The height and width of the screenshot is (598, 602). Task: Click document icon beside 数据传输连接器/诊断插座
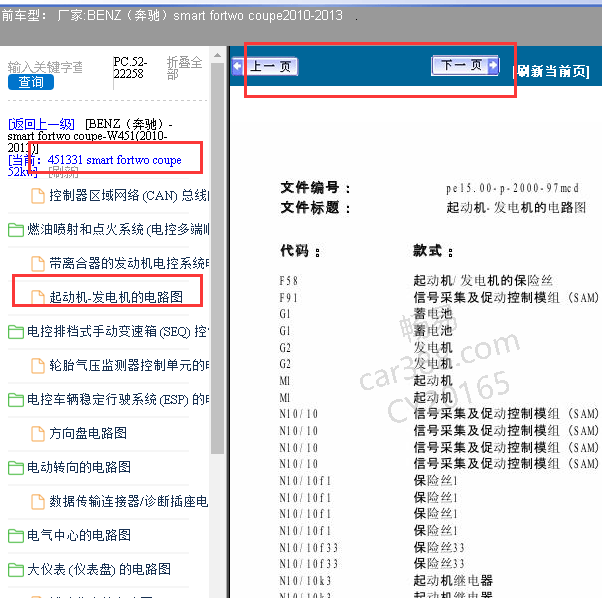click(38, 502)
